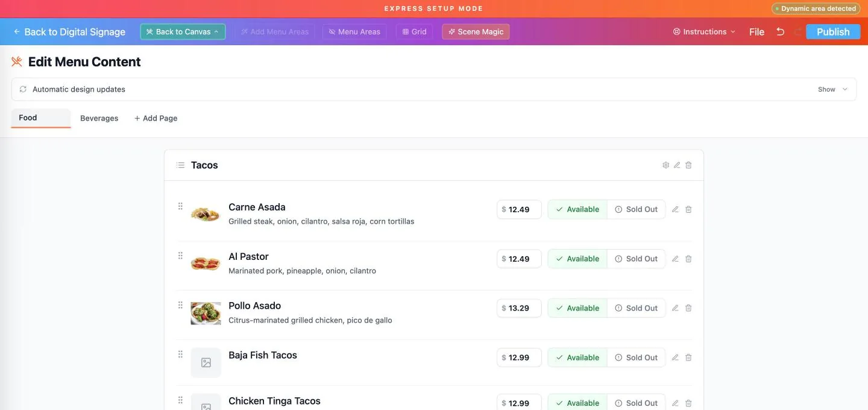
Task: Click the Baja Fish Tacos drag handle
Action: (x=180, y=355)
